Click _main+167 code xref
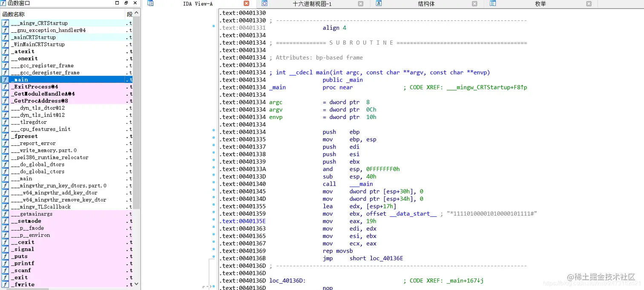Screen dimensions: 644x290 [465, 281]
